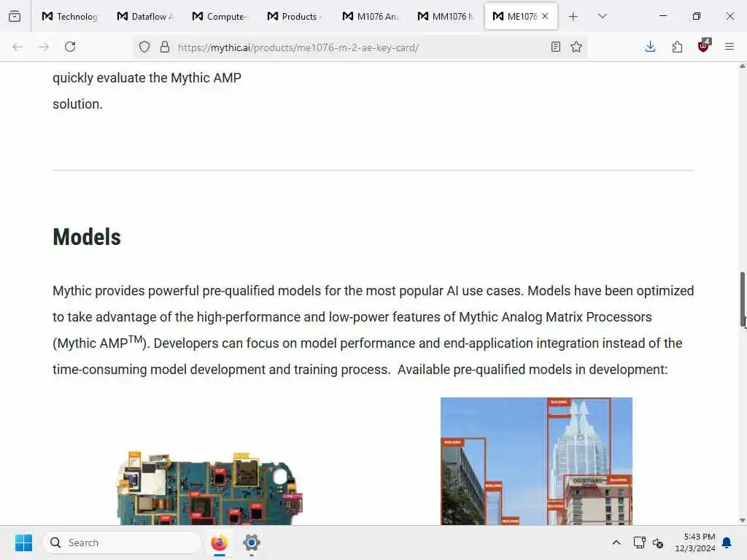This screenshot has width=747, height=560.
Task: Switch to the MM1076 tab
Action: tap(446, 16)
